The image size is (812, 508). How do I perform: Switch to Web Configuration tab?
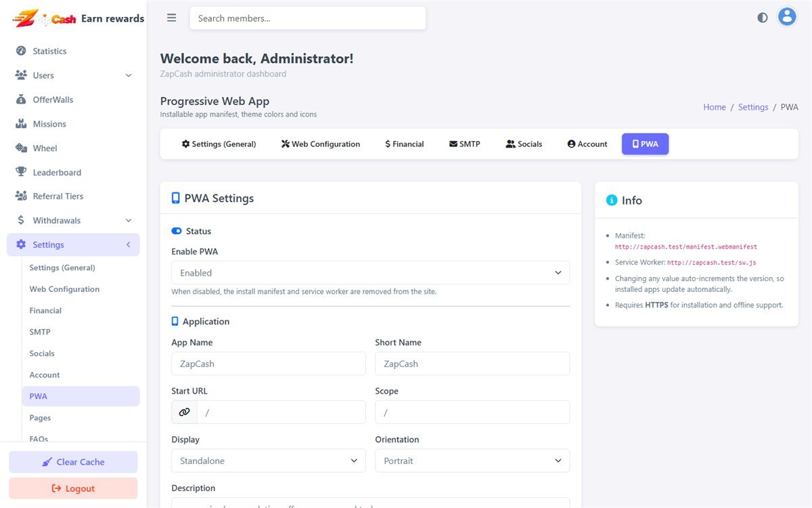(321, 144)
